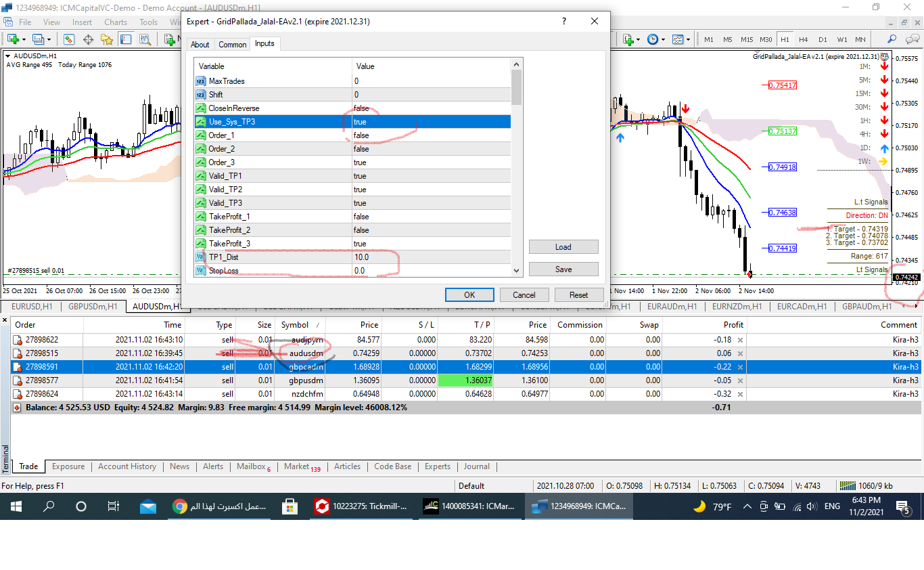The image size is (924, 570).
Task: Toggle the Market Watch panel icon
Action: (x=70, y=39)
